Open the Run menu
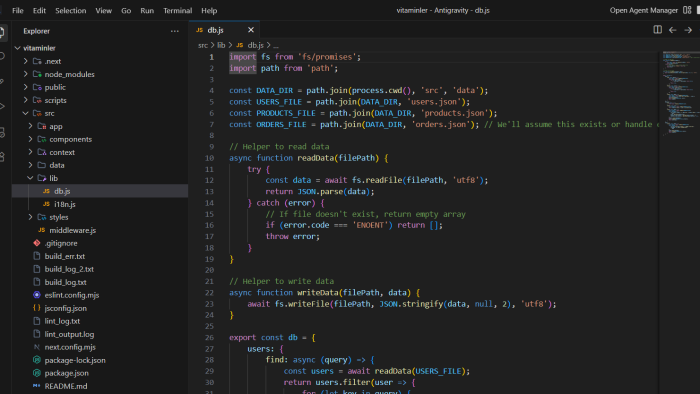This screenshot has height=394, width=700. [x=147, y=10]
